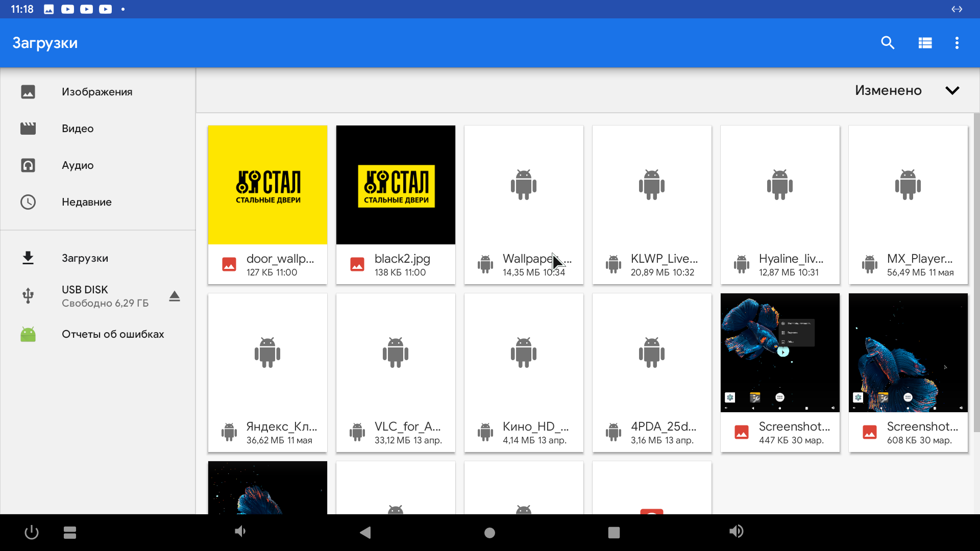Click the door_wallp file name label
Image resolution: width=980 pixels, height=551 pixels.
pyautogui.click(x=280, y=259)
